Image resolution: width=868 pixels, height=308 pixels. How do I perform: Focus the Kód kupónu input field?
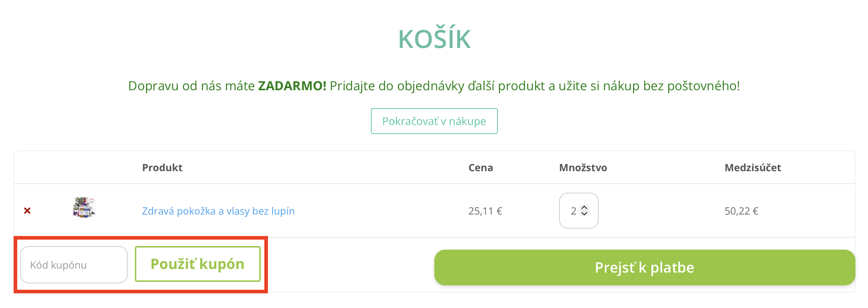[x=74, y=265]
